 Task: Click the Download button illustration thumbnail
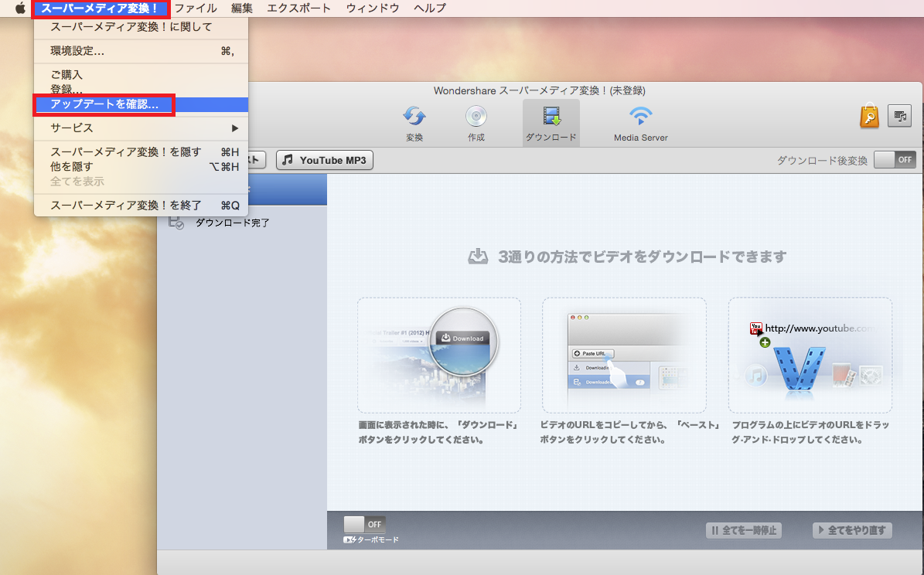tap(439, 356)
